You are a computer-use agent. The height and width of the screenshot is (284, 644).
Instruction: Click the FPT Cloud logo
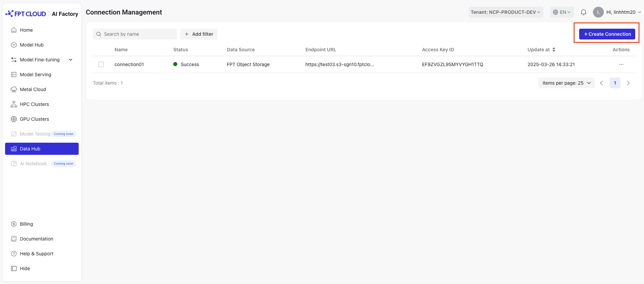coord(26,14)
